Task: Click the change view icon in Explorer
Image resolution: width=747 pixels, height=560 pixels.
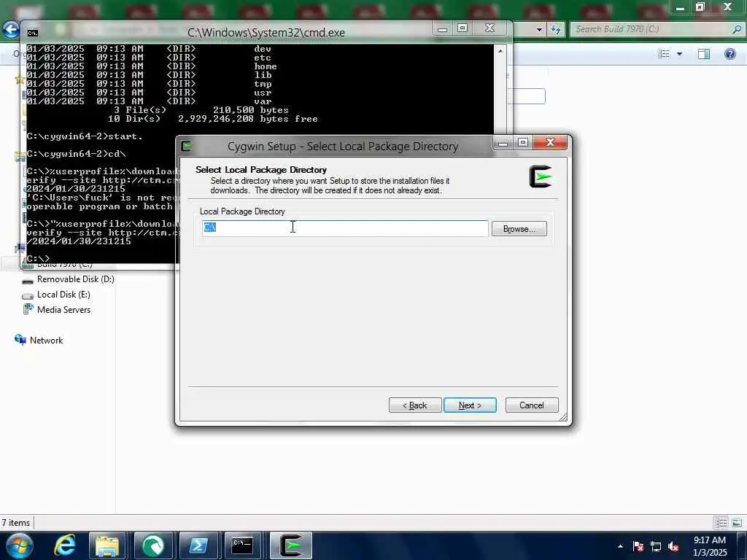Action: (x=663, y=54)
